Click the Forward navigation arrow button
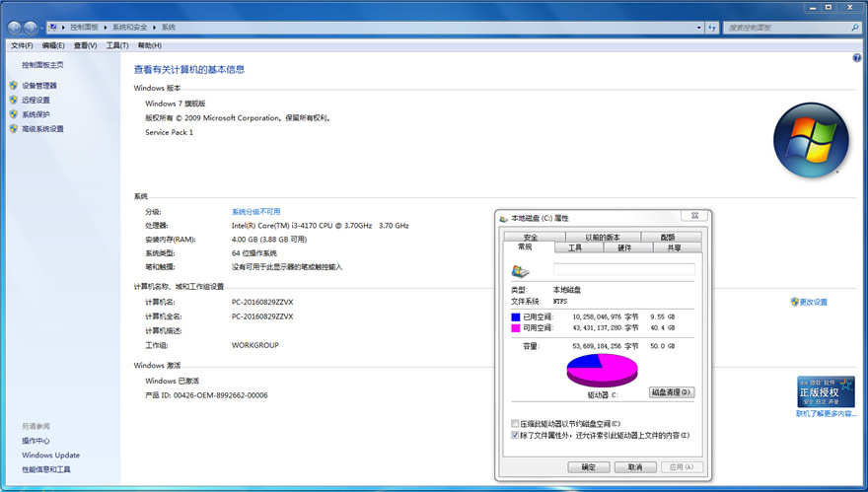 coord(31,28)
